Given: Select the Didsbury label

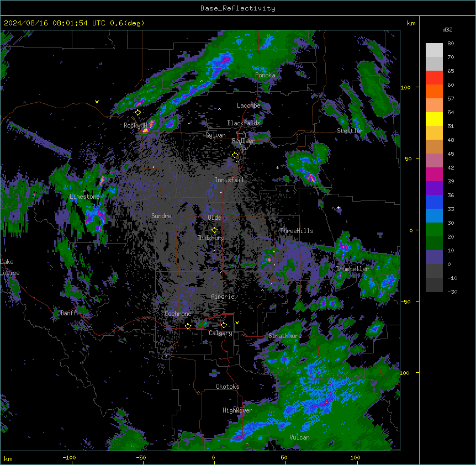Looking at the screenshot, I should click(x=211, y=238).
